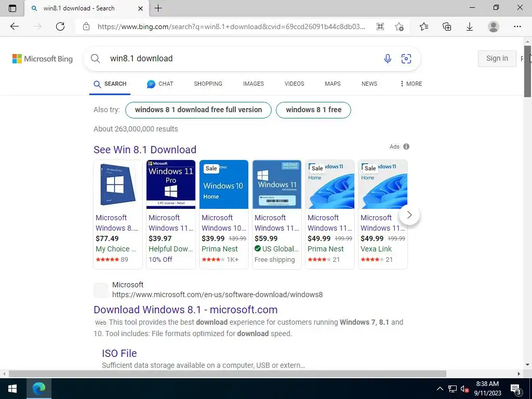The height and width of the screenshot is (399, 532).
Task: Click the Sign in button
Action: (x=497, y=58)
